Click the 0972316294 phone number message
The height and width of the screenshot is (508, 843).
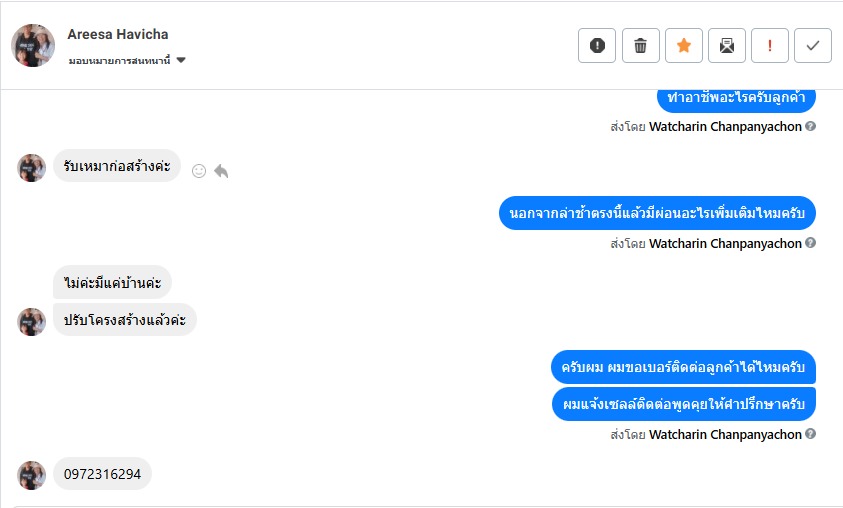[102, 474]
